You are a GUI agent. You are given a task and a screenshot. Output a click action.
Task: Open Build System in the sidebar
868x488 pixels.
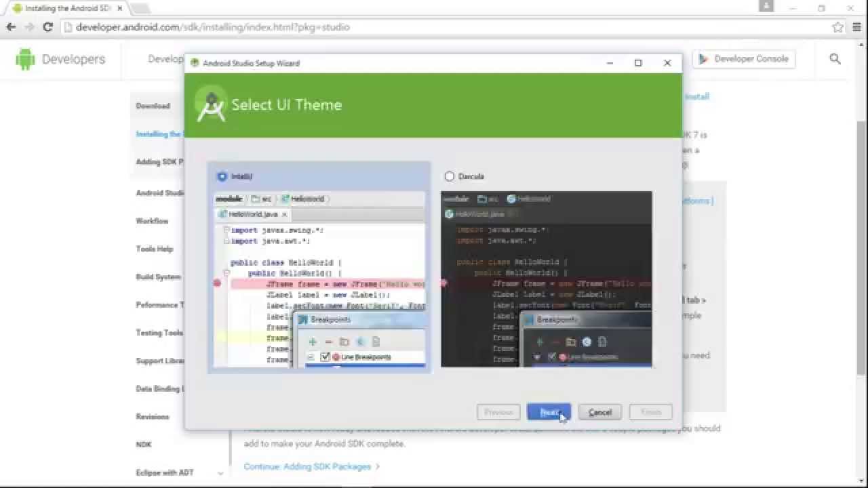click(x=159, y=277)
